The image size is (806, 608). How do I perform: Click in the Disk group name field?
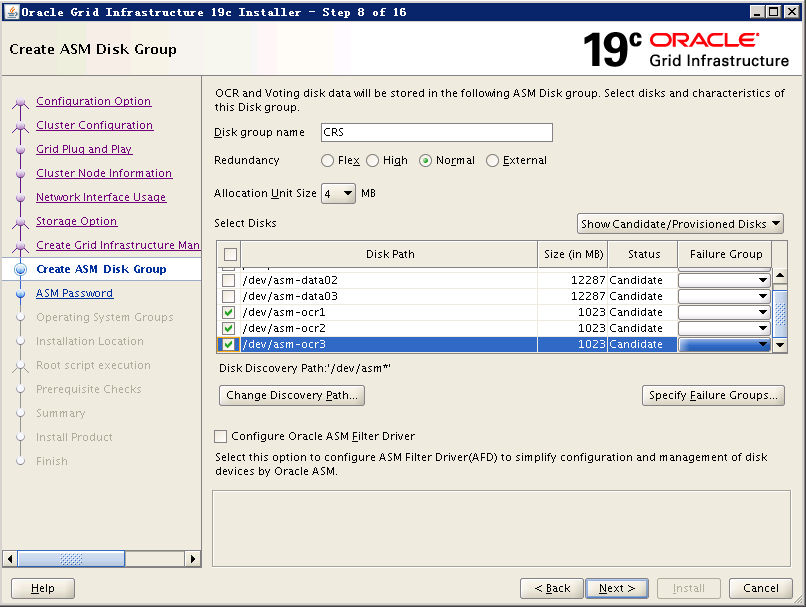point(436,132)
